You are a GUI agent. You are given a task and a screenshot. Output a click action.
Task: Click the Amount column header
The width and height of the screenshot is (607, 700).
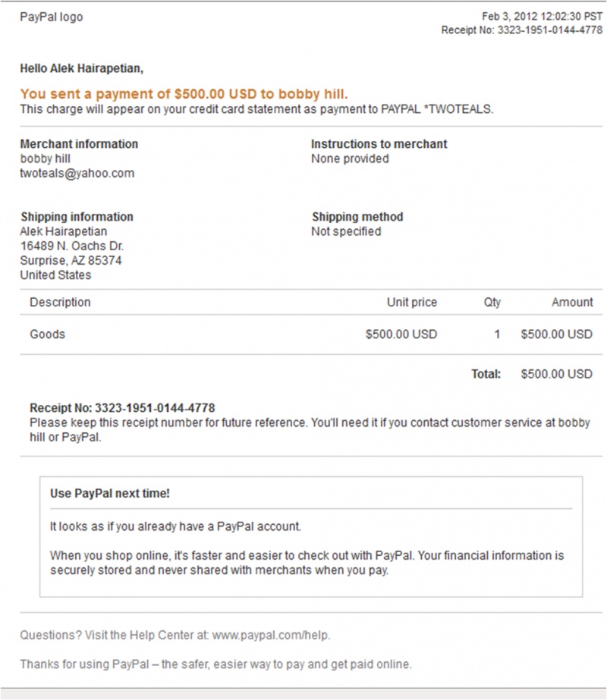tap(572, 303)
